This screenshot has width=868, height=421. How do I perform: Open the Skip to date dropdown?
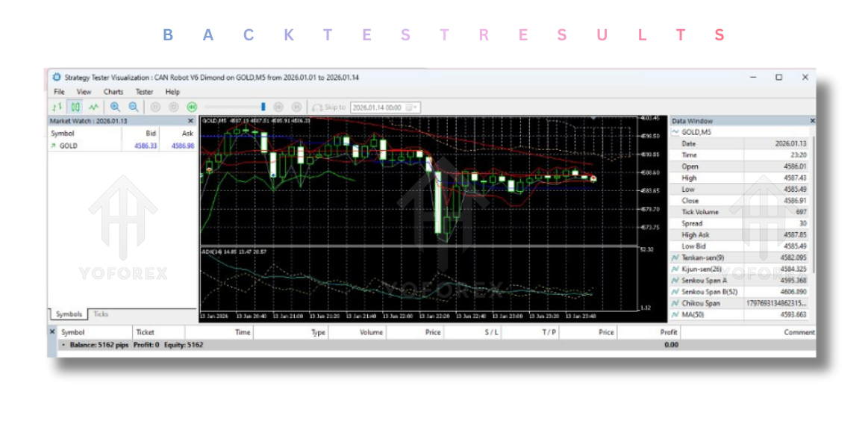coord(414,107)
